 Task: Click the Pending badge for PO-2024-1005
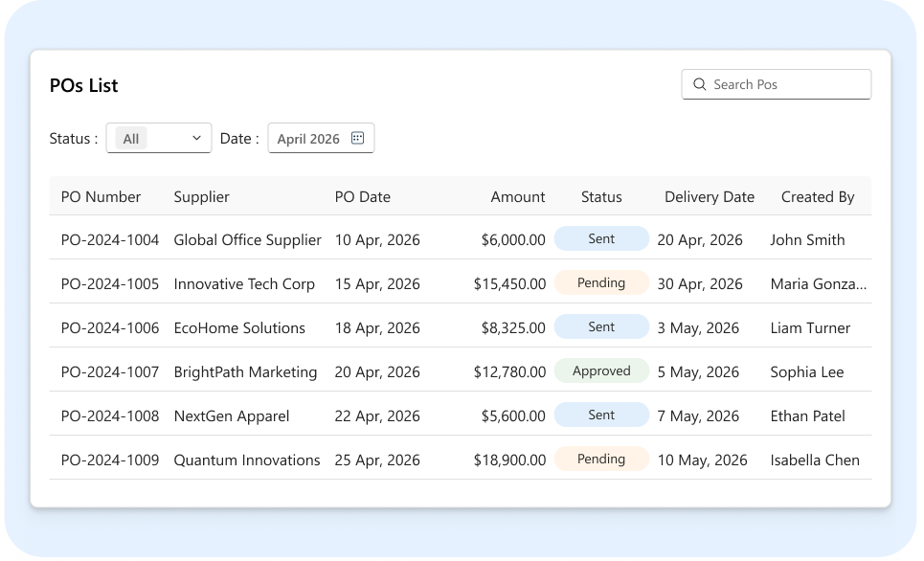601,282
